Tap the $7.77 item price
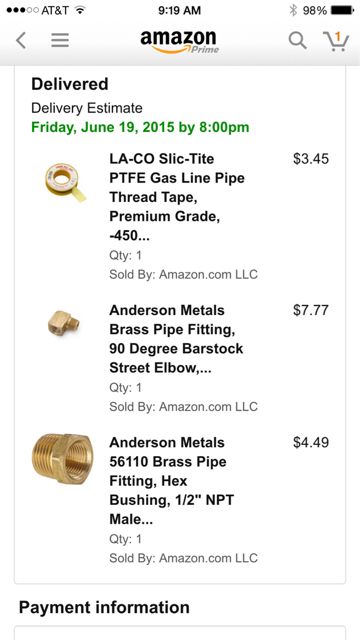 (x=311, y=310)
